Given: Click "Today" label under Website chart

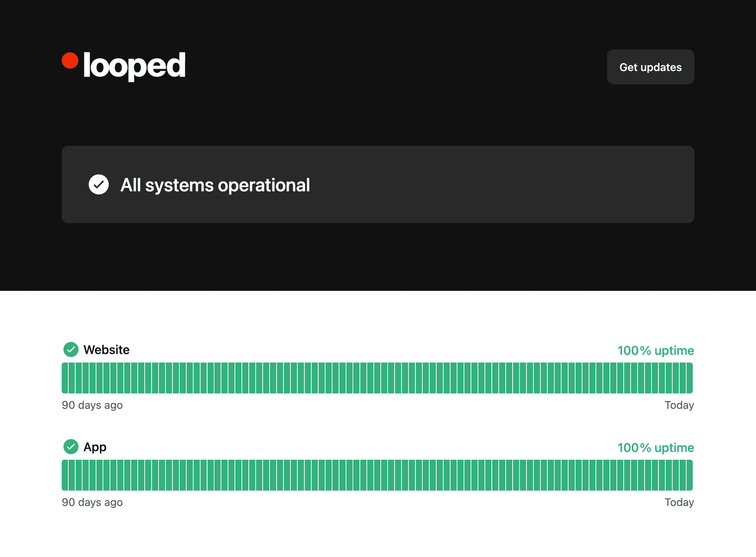Looking at the screenshot, I should click(679, 405).
